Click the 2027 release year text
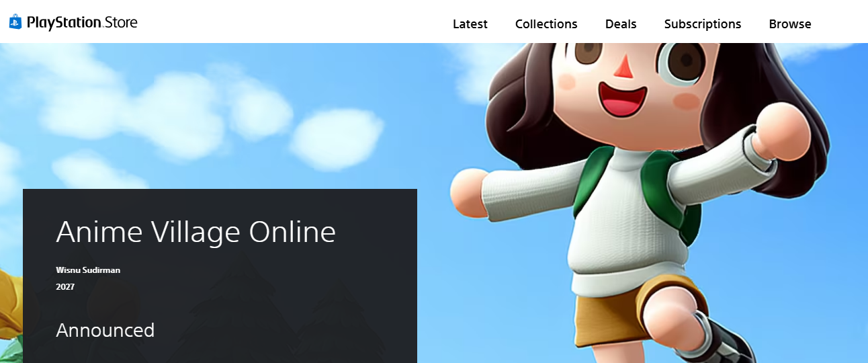 65,287
